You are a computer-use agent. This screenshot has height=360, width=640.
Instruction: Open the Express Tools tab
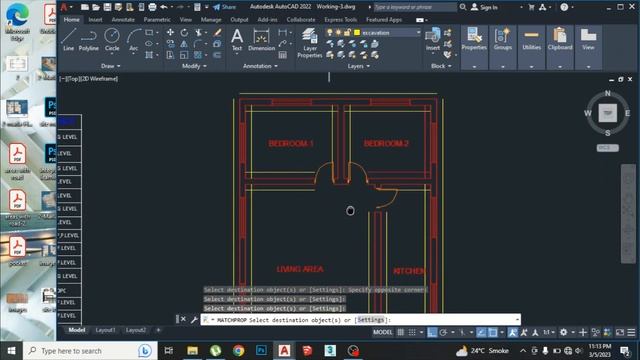pos(340,20)
